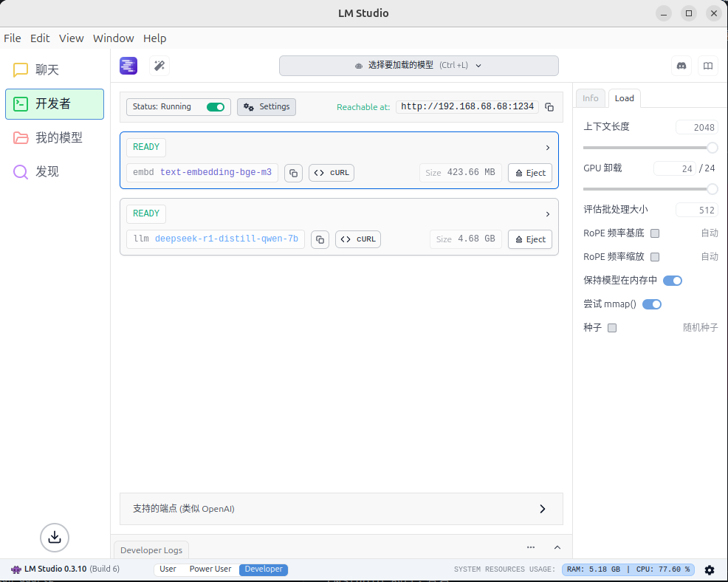
Task: Open the Window menu
Action: click(113, 38)
